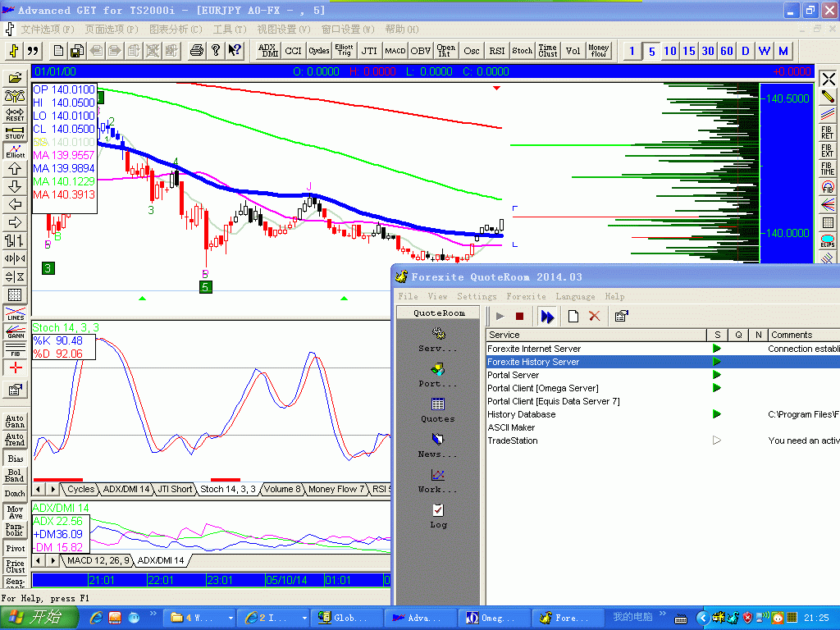Click the RESET sidebar button
Screen dimensions: 840x630
(15, 115)
